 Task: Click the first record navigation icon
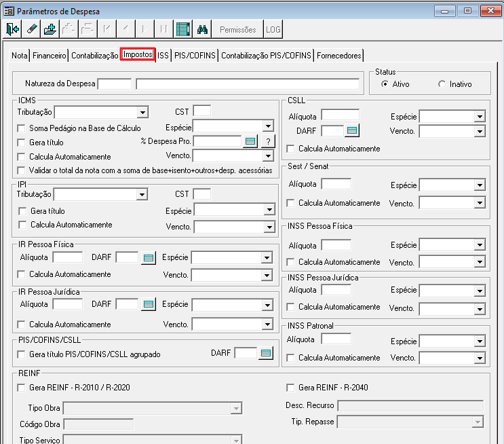pyautogui.click(x=106, y=29)
